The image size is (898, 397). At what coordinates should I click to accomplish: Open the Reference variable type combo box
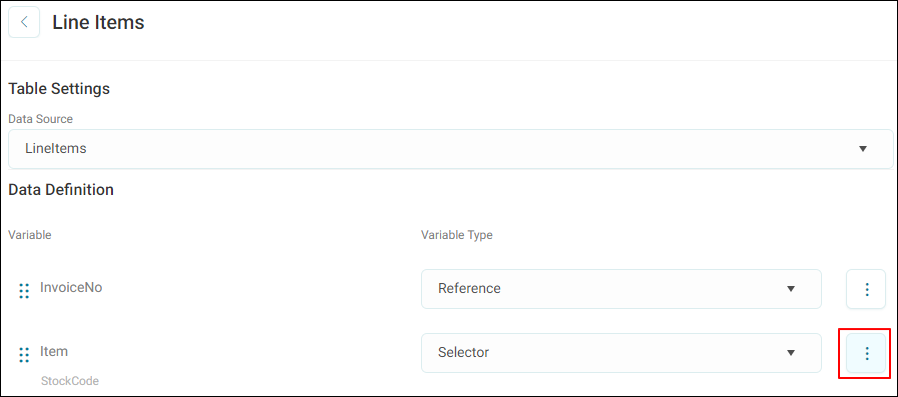[x=621, y=289]
